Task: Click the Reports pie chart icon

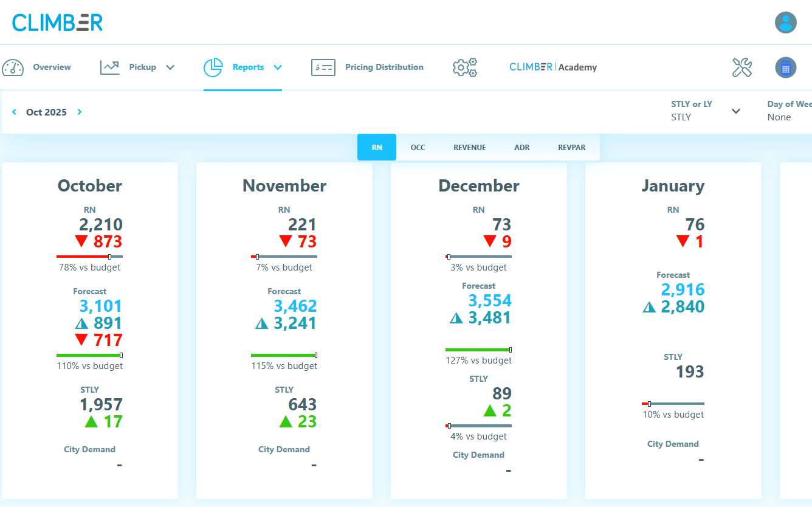Action: coord(213,67)
